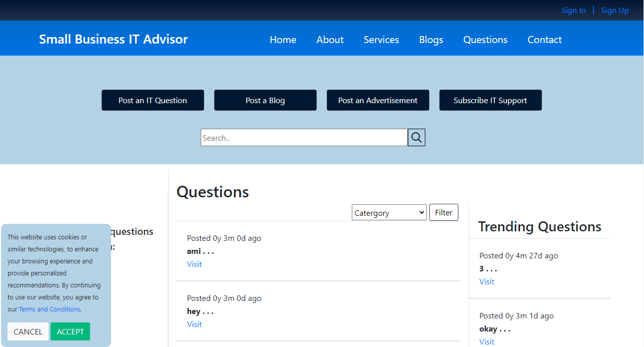Open the Terms and Conditions link

(50, 309)
